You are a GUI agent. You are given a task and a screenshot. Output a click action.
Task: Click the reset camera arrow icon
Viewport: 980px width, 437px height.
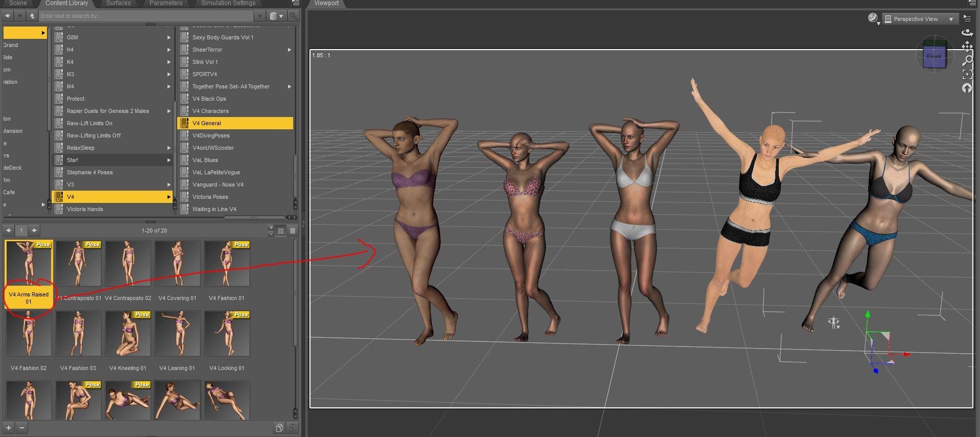(967, 88)
